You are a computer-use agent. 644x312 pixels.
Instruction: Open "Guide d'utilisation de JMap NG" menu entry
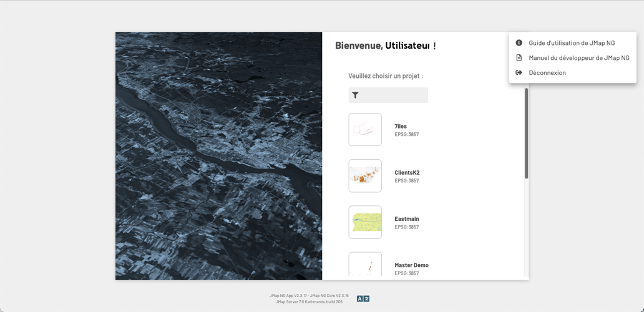point(572,43)
